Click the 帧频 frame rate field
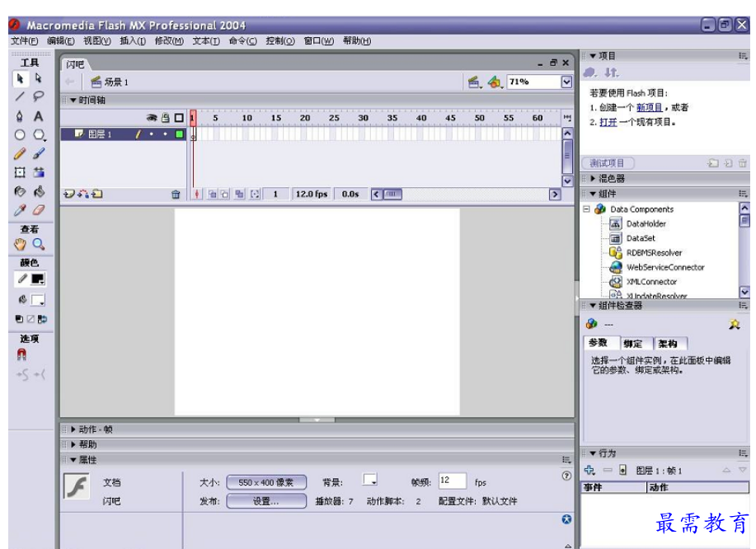 coord(453,481)
